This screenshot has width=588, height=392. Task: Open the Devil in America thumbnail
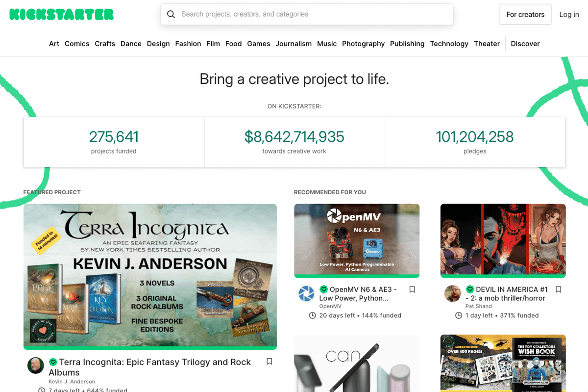[503, 240]
